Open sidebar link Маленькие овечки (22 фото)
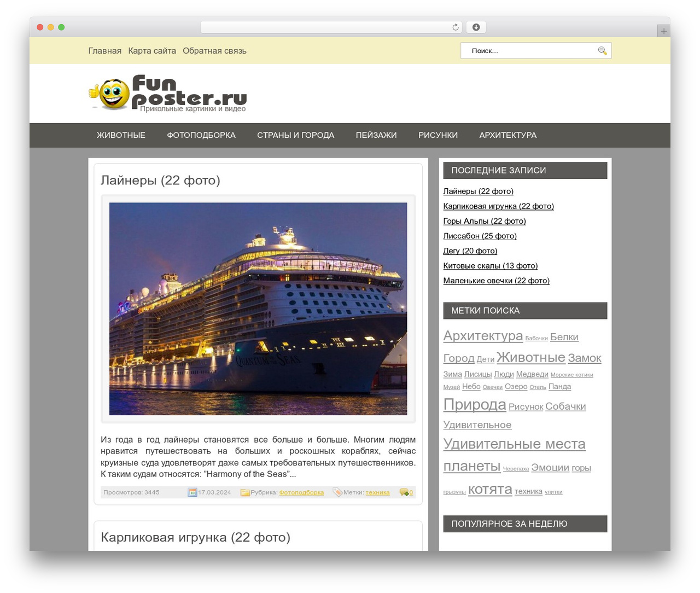 497,280
